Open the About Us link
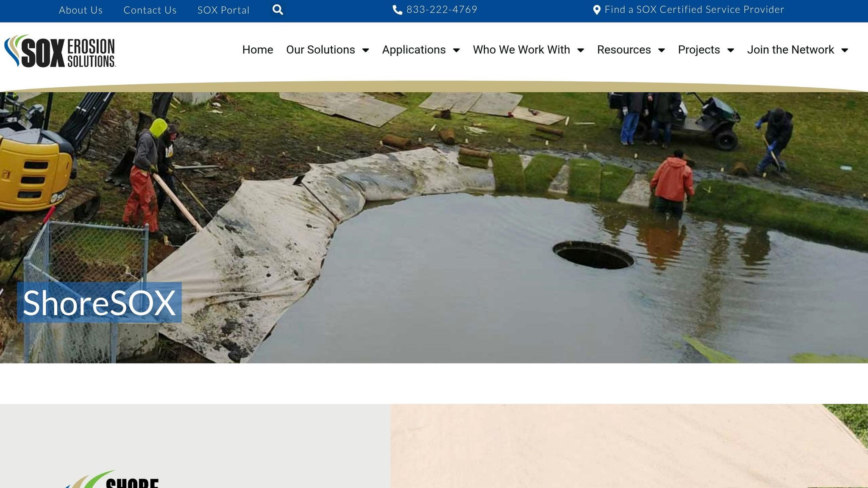Image resolution: width=868 pixels, height=488 pixels. tap(81, 10)
